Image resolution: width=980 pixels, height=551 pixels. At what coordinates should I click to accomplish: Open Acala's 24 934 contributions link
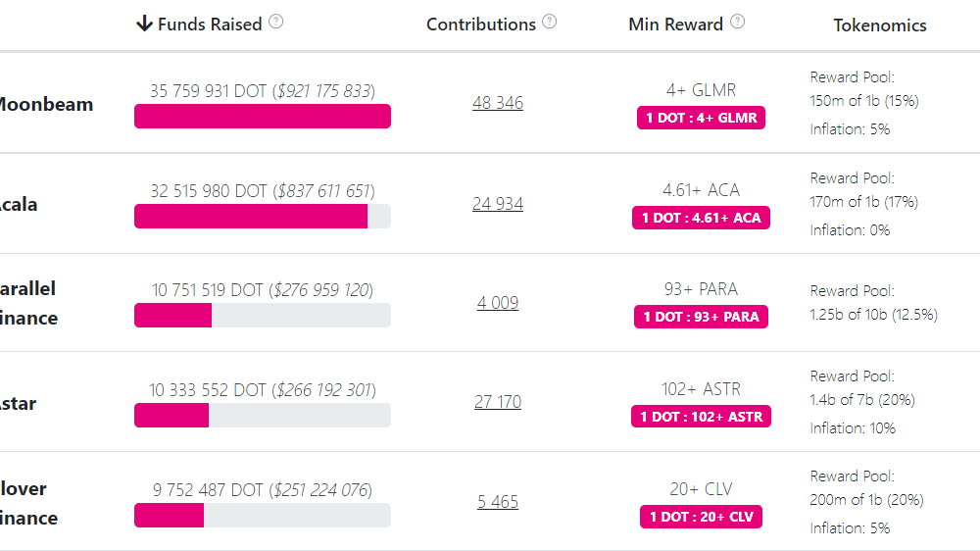coord(498,204)
